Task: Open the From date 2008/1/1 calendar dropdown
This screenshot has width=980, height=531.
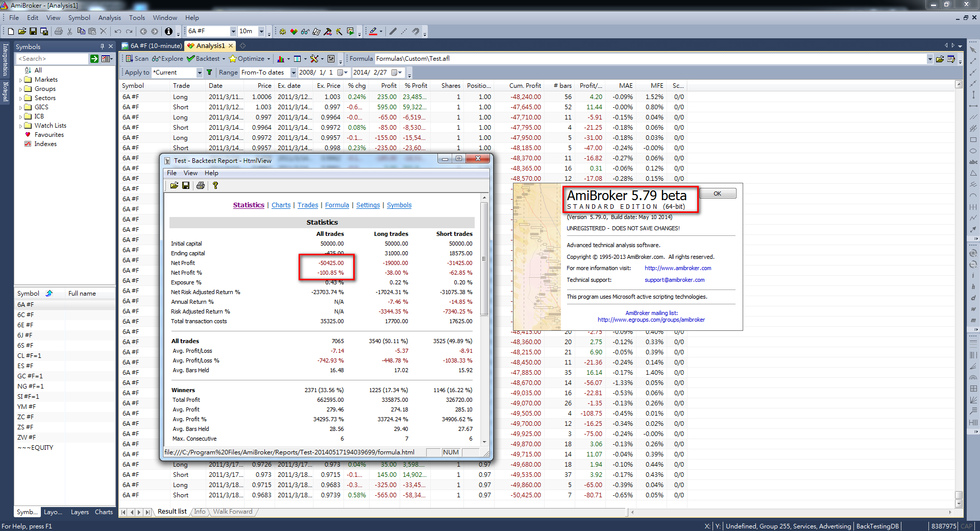Action: 342,73
